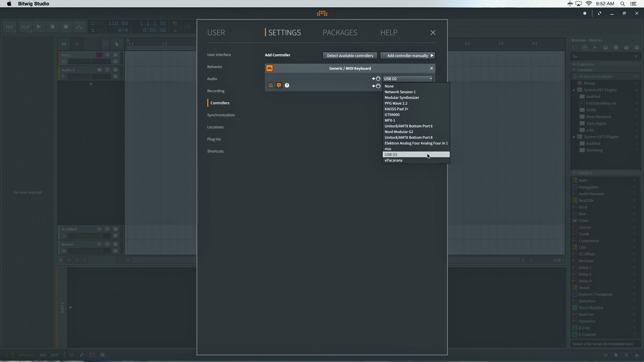Open the clips browser tab icon
The height and width of the screenshot is (362, 644).
coord(626,48)
